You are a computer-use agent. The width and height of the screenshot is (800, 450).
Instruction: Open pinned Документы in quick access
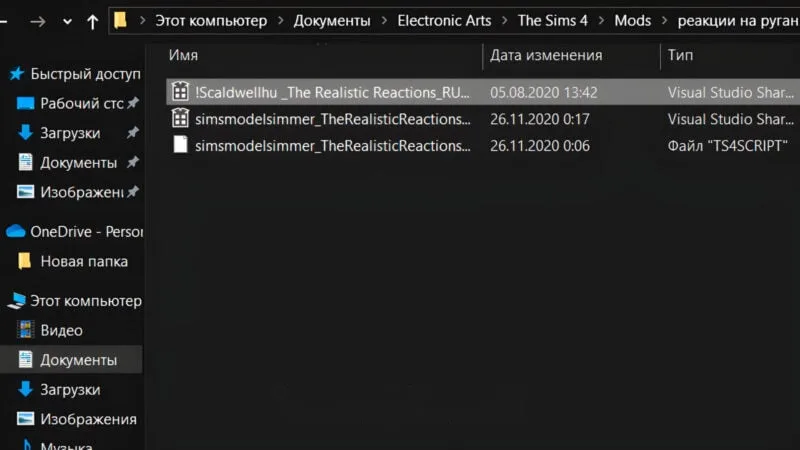(79, 163)
